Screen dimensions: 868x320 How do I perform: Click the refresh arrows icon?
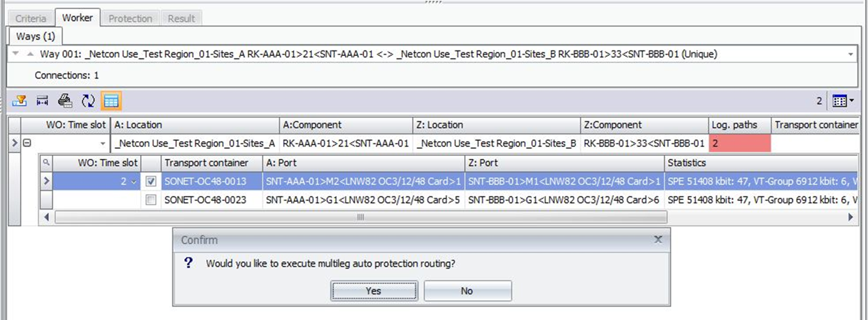point(88,101)
